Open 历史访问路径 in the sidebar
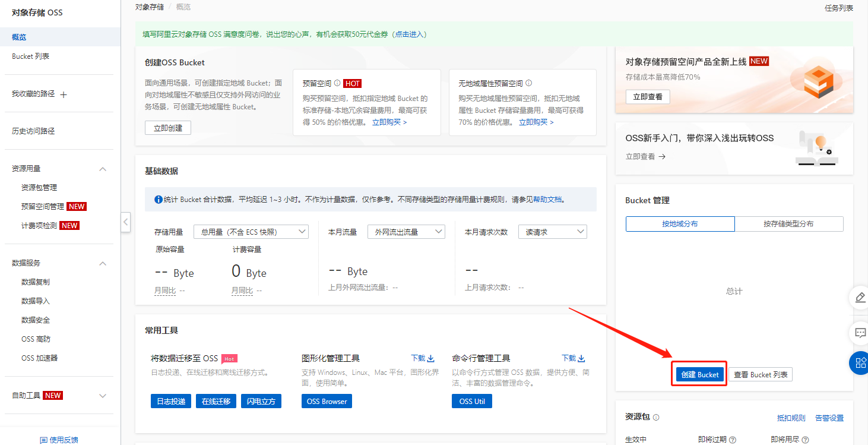Image resolution: width=868 pixels, height=445 pixels. click(33, 131)
